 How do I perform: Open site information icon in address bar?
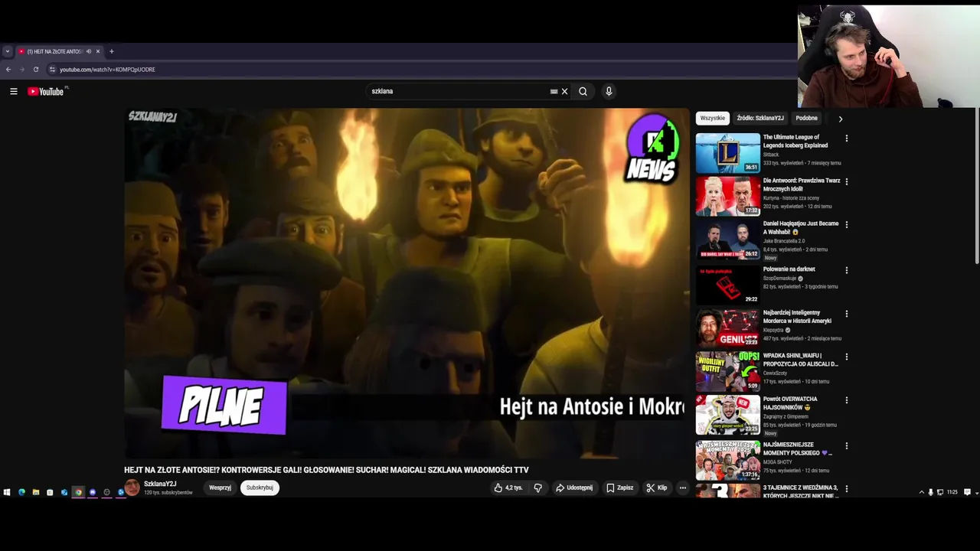pyautogui.click(x=52, y=70)
